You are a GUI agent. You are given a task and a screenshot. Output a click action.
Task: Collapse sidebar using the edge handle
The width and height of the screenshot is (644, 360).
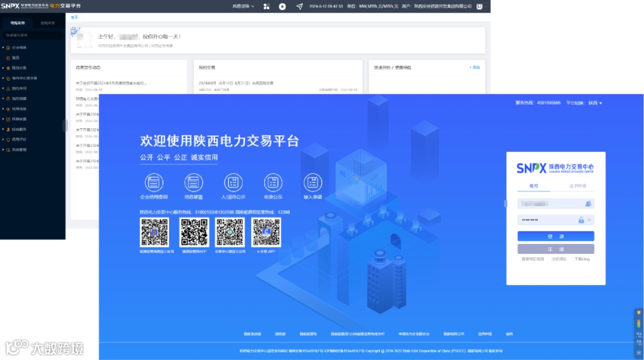pos(64,126)
